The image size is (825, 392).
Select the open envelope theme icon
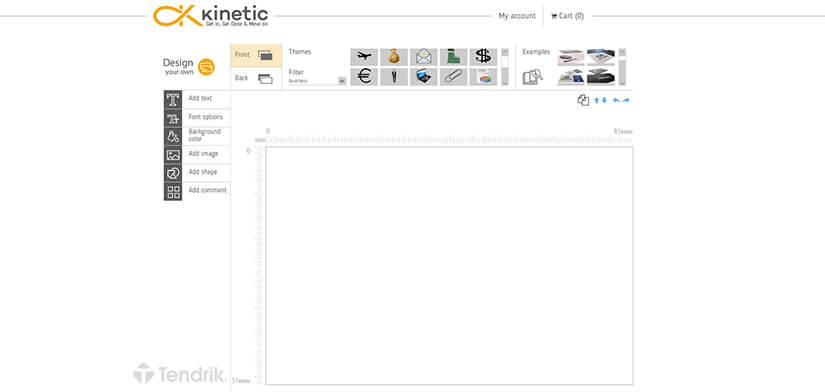(424, 56)
